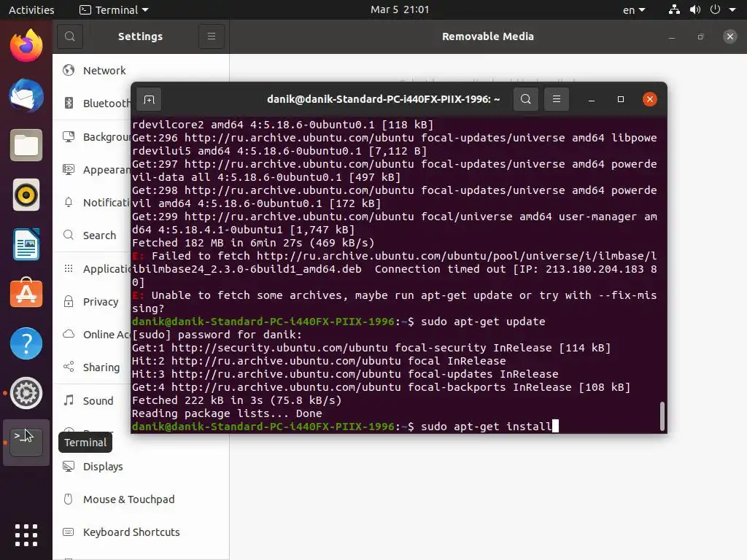
Task: Open Rhythmbox music player in dock
Action: click(26, 195)
